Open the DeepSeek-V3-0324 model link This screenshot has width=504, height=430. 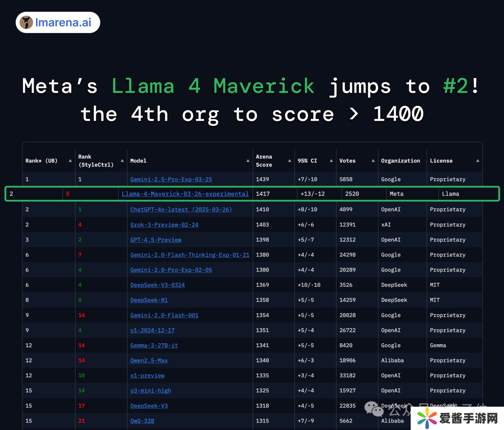tap(157, 285)
